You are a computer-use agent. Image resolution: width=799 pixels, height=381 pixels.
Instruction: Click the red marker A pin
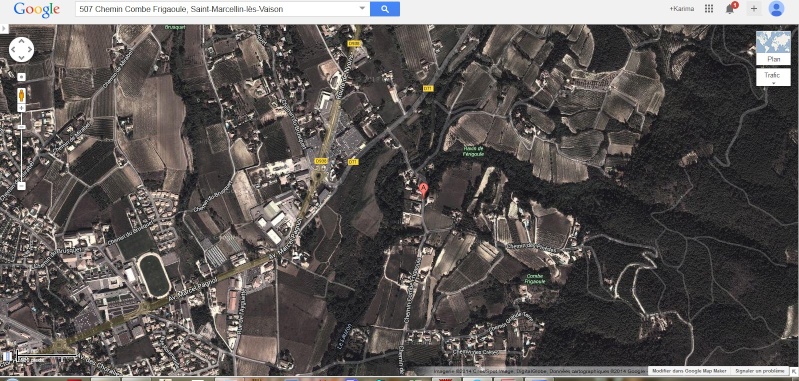click(x=423, y=188)
